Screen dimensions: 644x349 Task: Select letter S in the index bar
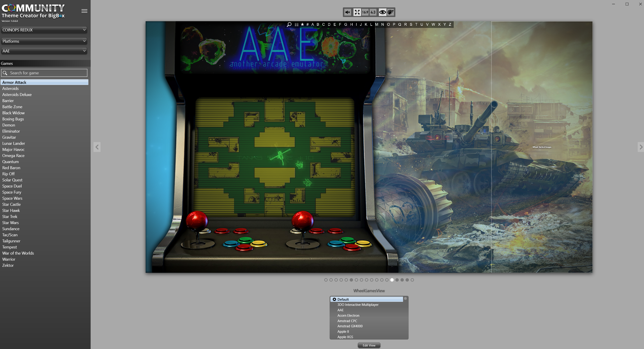pos(411,24)
